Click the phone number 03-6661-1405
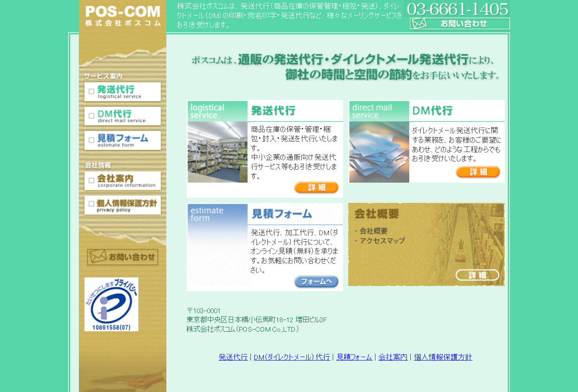Image resolution: width=578 pixels, height=392 pixels. [x=458, y=9]
